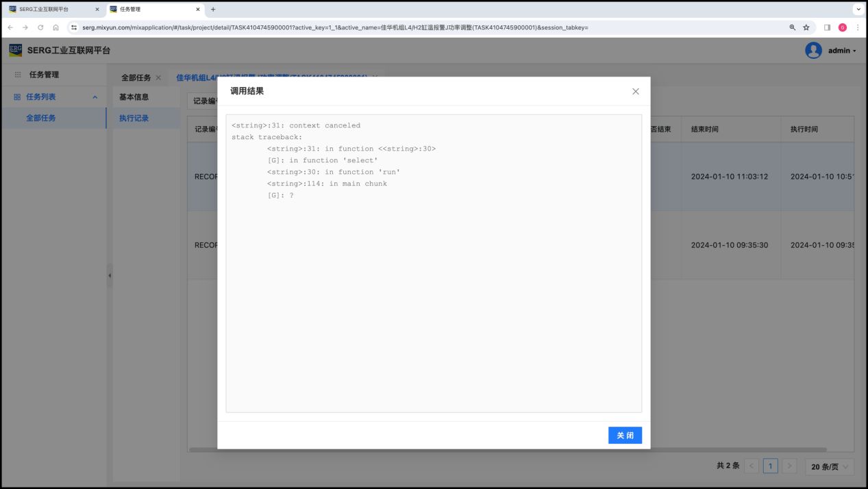Go back using the browser back arrow
Screen dimensions: 868x489
[x=10, y=27]
